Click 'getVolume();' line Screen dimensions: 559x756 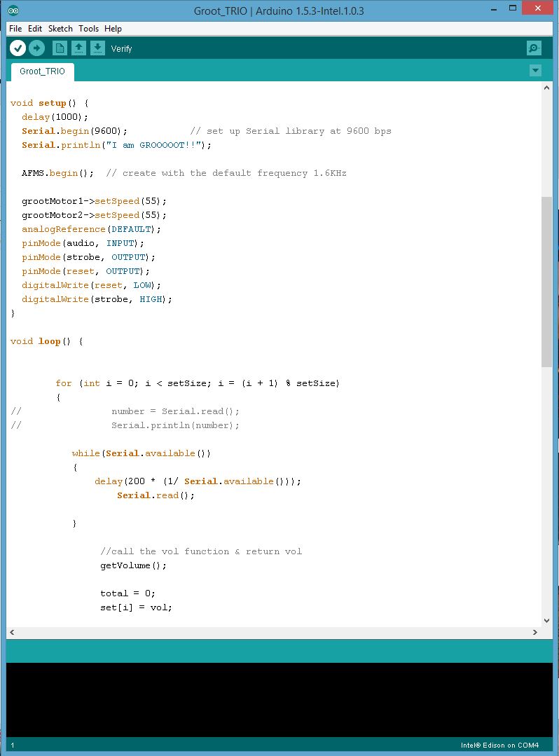pos(134,565)
